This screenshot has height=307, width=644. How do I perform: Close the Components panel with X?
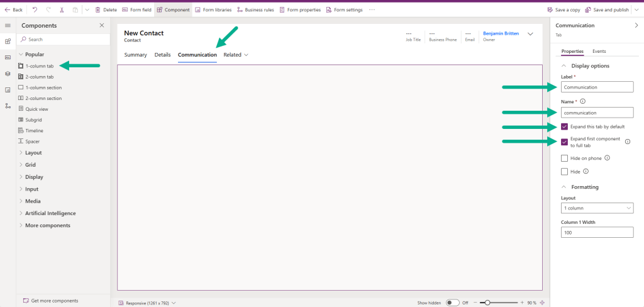(x=102, y=25)
